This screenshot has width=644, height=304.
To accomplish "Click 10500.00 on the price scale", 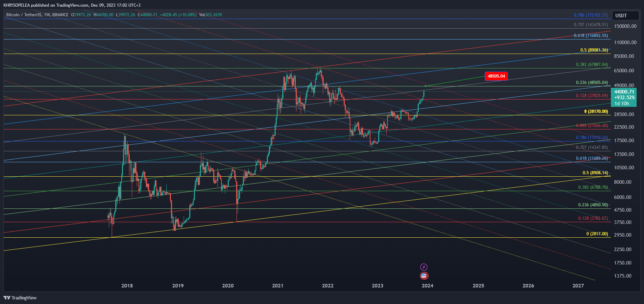I will pos(624,168).
